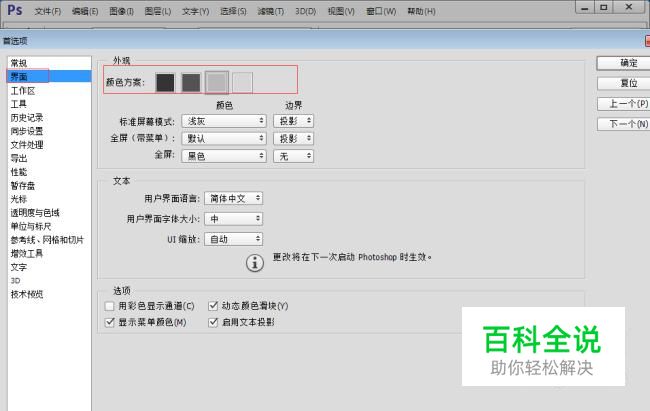Open 标准屏幕模式 border dropdown

(293, 121)
